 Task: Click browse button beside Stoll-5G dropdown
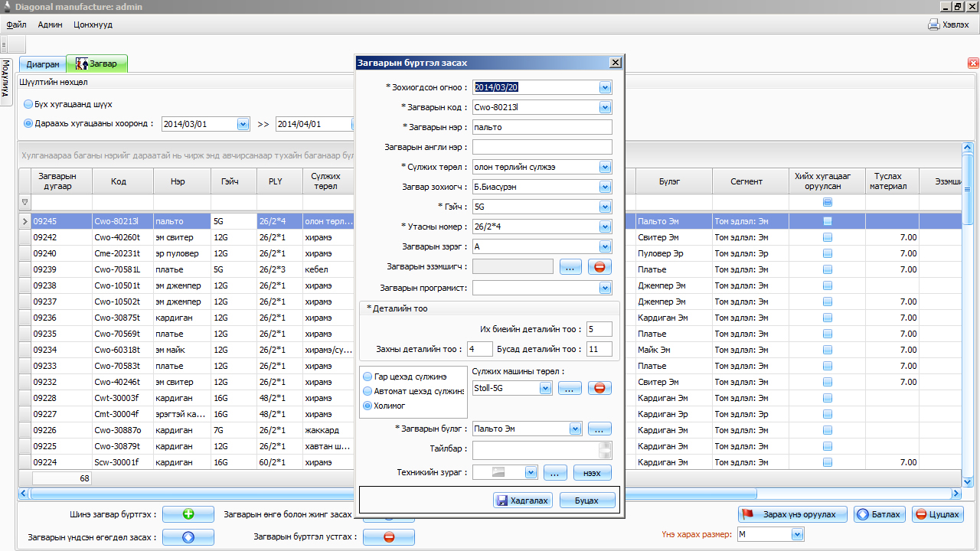(x=570, y=388)
